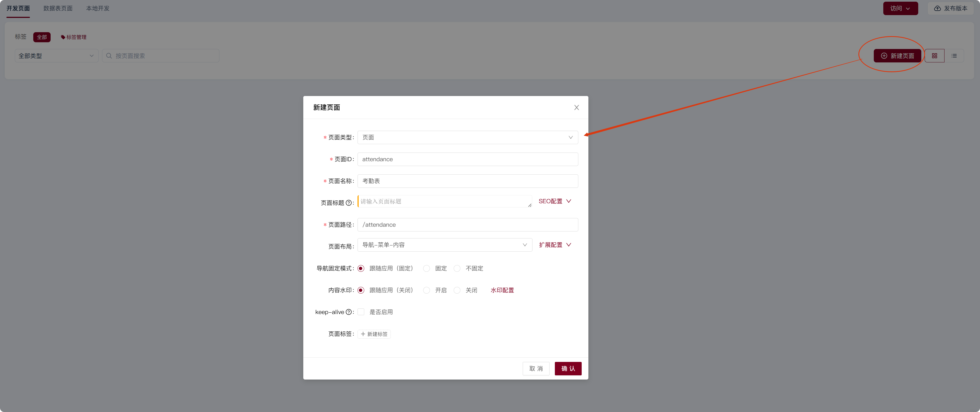The width and height of the screenshot is (980, 412).
Task: Select the 固定 navigation mode radio
Action: point(427,268)
